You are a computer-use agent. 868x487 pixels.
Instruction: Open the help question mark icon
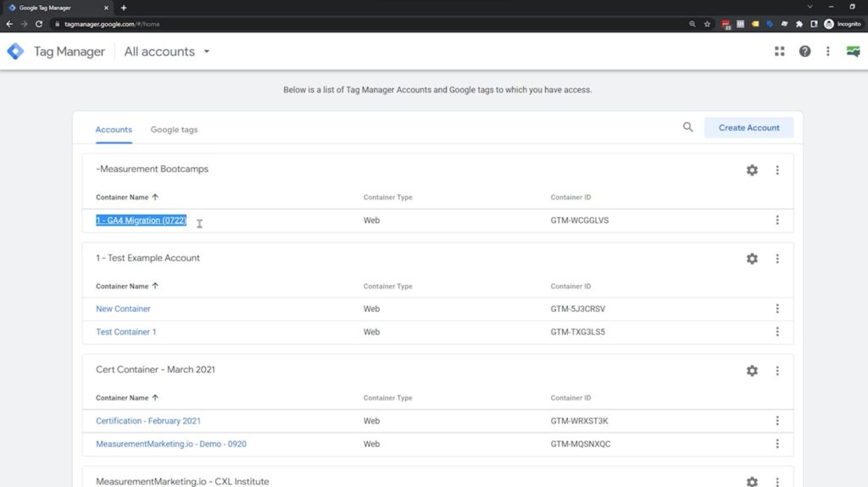tap(804, 52)
